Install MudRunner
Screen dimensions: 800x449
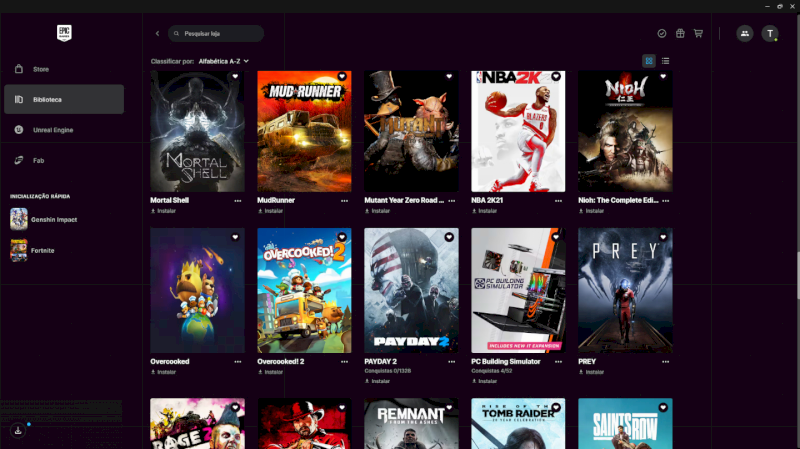coord(270,211)
